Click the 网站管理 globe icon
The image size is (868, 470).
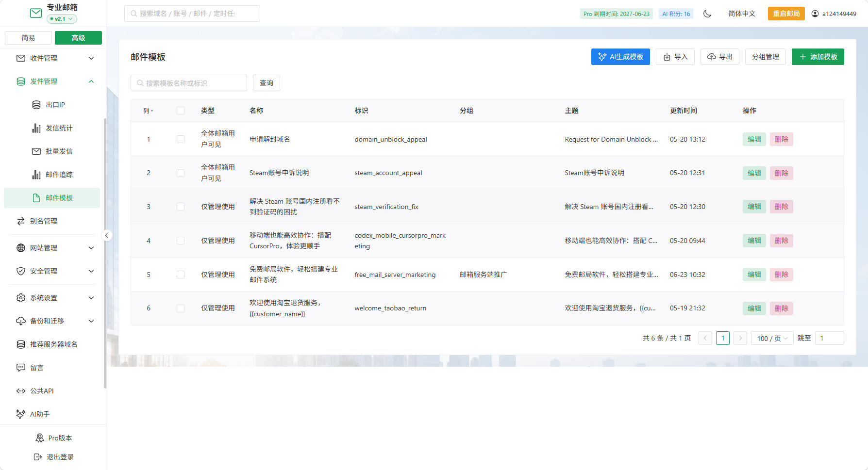(21, 248)
